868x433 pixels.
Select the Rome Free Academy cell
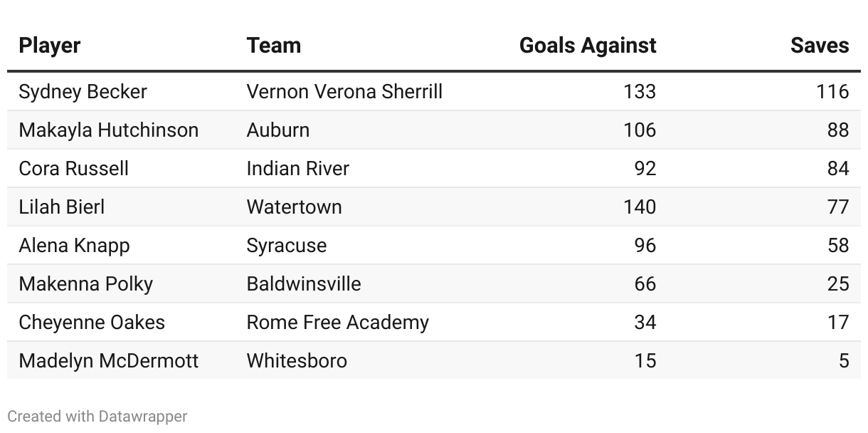point(338,323)
